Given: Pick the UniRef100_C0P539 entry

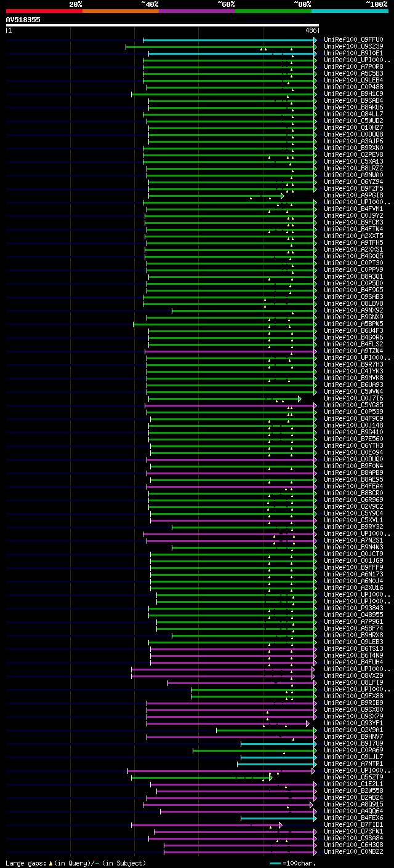Looking at the screenshot, I should coord(353,412).
